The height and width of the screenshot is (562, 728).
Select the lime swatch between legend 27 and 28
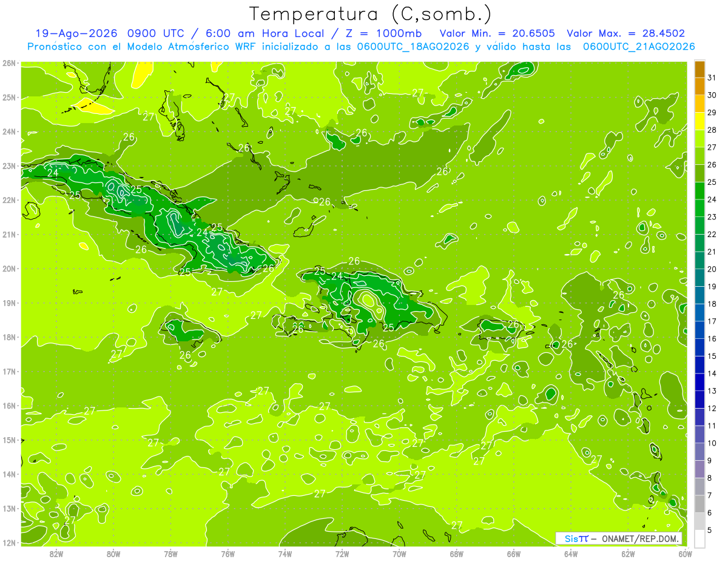coord(699,139)
